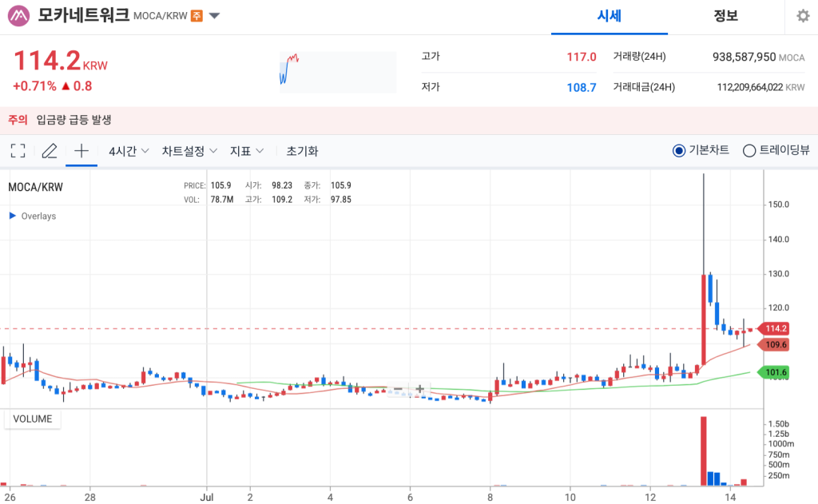
Task: Click the 입금량 급등 발생 notice
Action: 73,120
